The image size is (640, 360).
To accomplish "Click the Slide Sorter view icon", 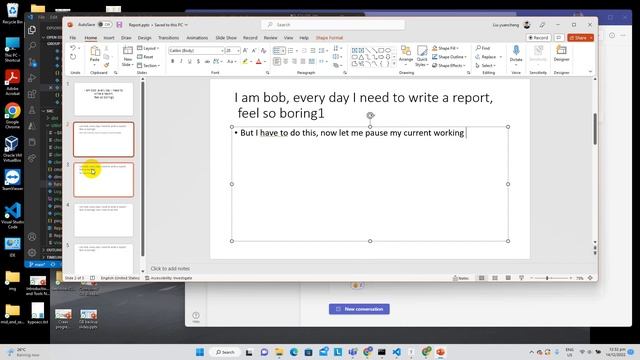I will (495, 278).
